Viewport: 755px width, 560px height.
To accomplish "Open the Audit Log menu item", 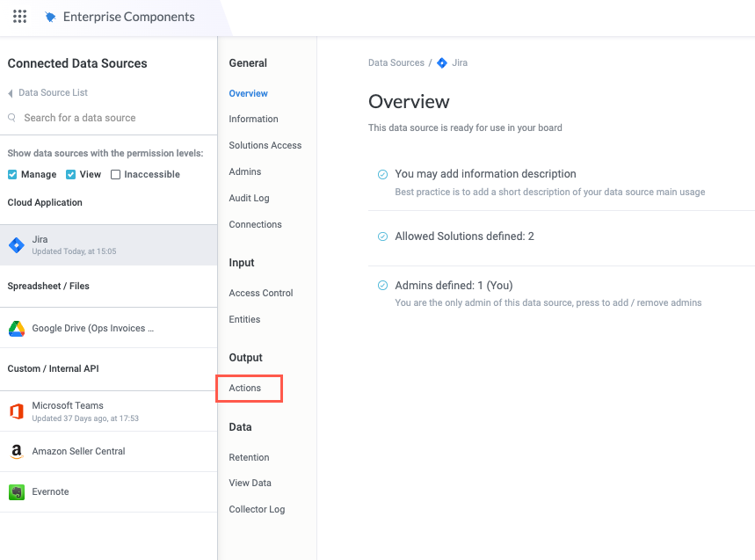I will (249, 198).
